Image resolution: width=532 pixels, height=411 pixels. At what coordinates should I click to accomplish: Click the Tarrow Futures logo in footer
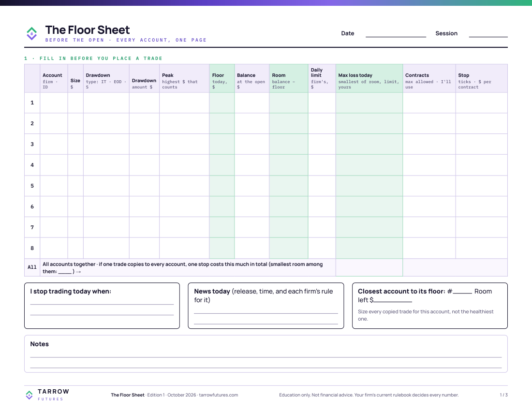(x=29, y=395)
